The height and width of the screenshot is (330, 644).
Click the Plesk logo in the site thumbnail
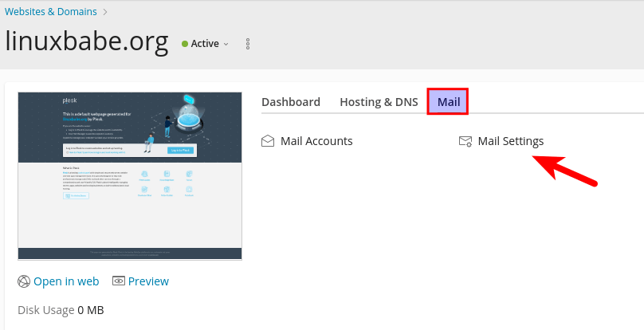(x=69, y=100)
